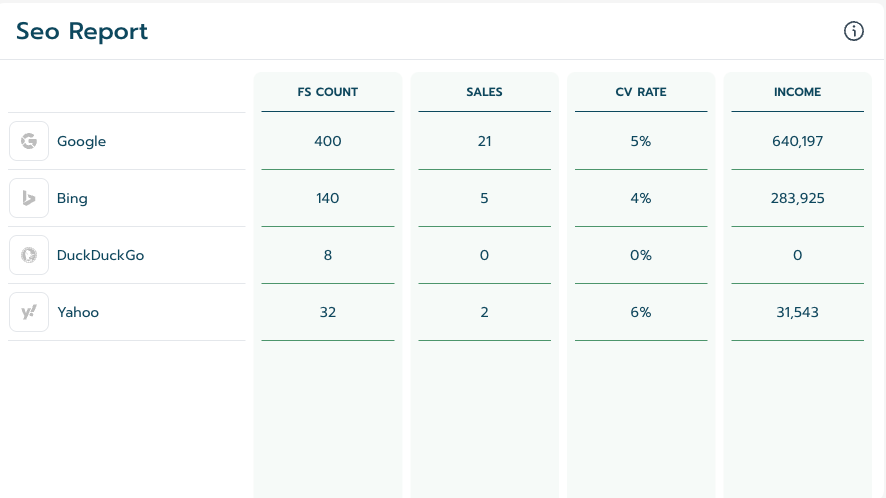Open the Yahoo row label

78,312
